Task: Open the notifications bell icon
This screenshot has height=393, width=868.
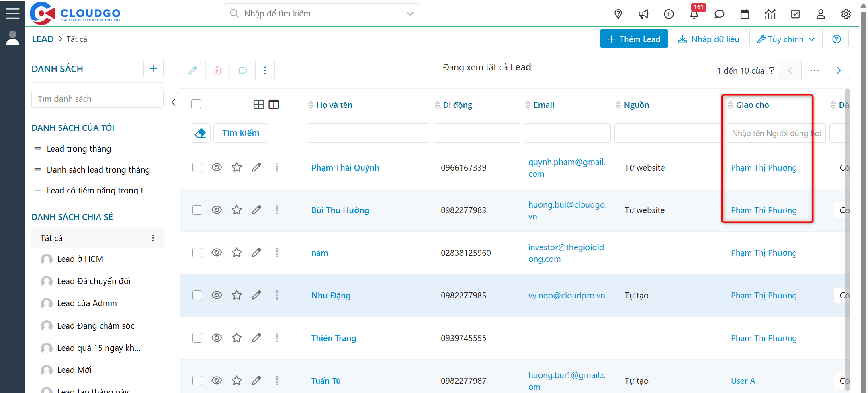Action: 694,14
